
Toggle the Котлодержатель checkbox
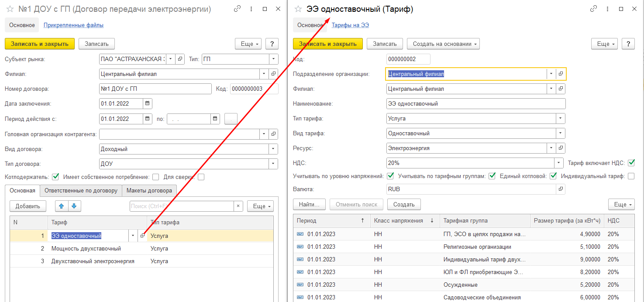55,177
